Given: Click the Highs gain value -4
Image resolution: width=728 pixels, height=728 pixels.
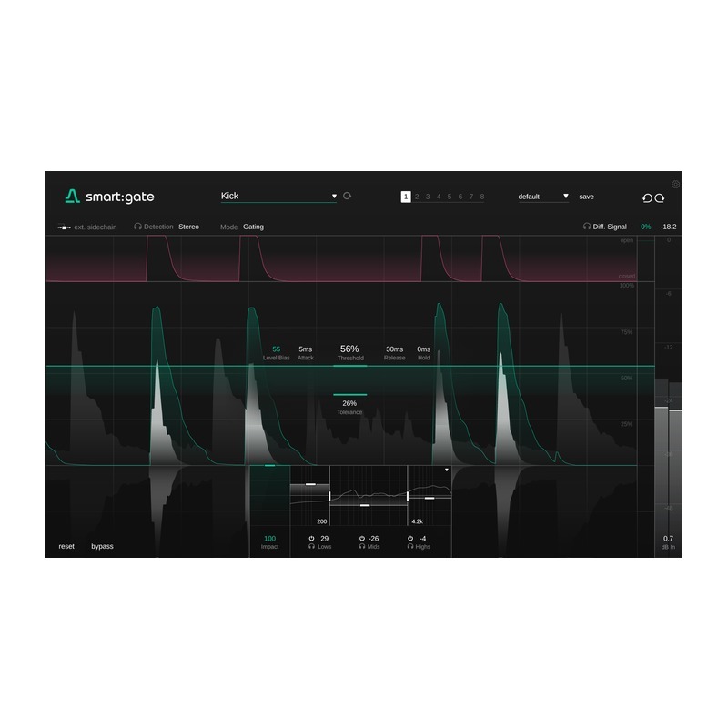Looking at the screenshot, I should (422, 539).
